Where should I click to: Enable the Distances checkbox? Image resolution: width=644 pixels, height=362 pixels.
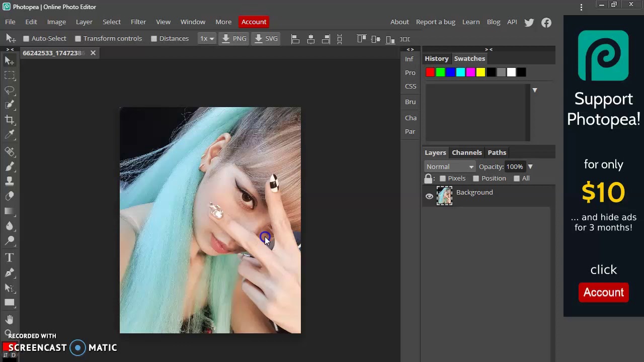pyautogui.click(x=154, y=39)
